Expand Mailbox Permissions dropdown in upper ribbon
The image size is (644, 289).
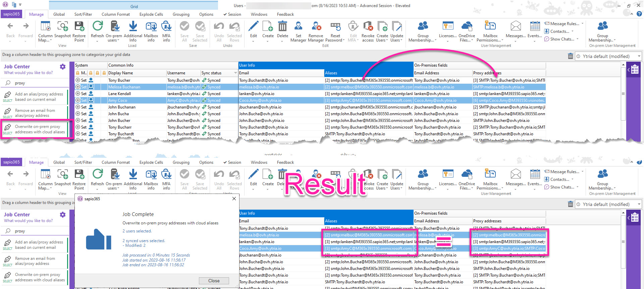pos(502,41)
